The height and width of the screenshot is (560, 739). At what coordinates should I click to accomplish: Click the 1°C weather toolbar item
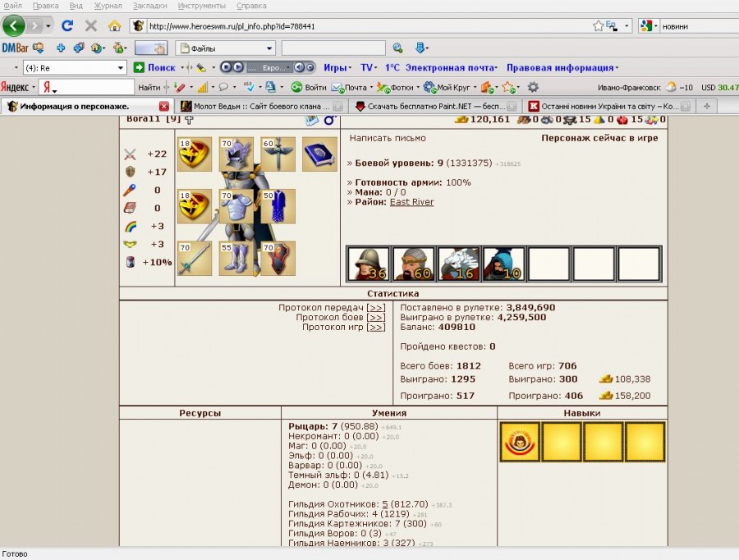pos(392,67)
